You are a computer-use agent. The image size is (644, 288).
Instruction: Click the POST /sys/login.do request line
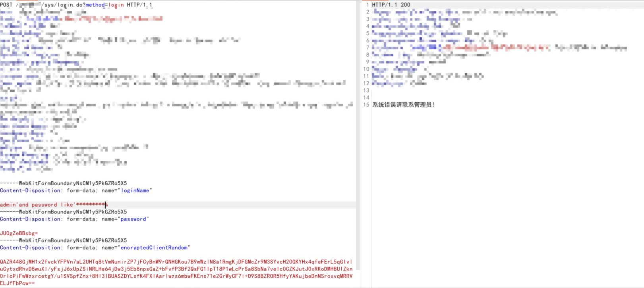[76, 5]
